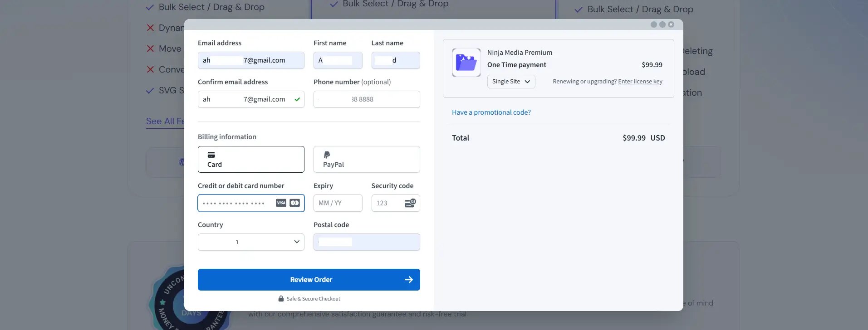Click the Enter license key link
Viewport: 868px width, 330px height.
640,82
